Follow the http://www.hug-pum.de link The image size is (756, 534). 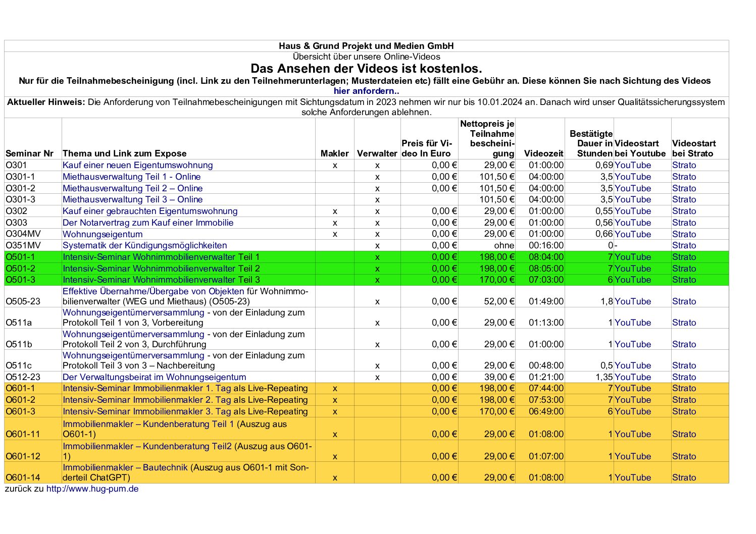click(x=92, y=489)
